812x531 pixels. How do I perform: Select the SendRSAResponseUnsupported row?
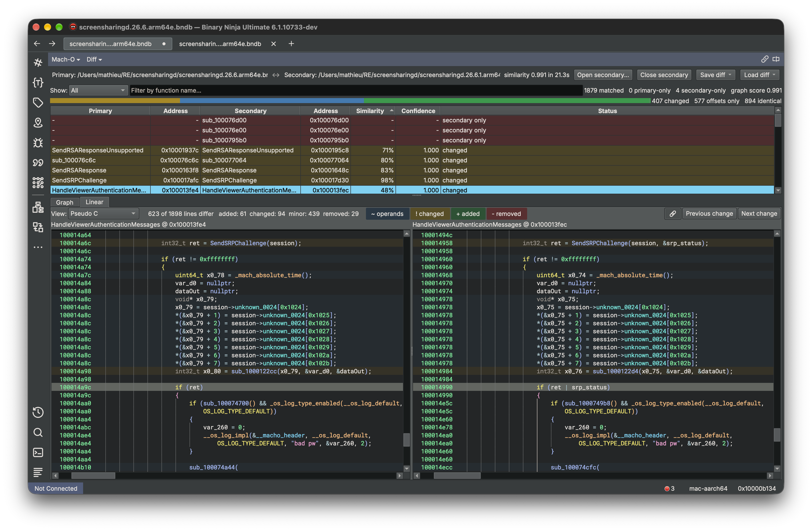[412, 150]
